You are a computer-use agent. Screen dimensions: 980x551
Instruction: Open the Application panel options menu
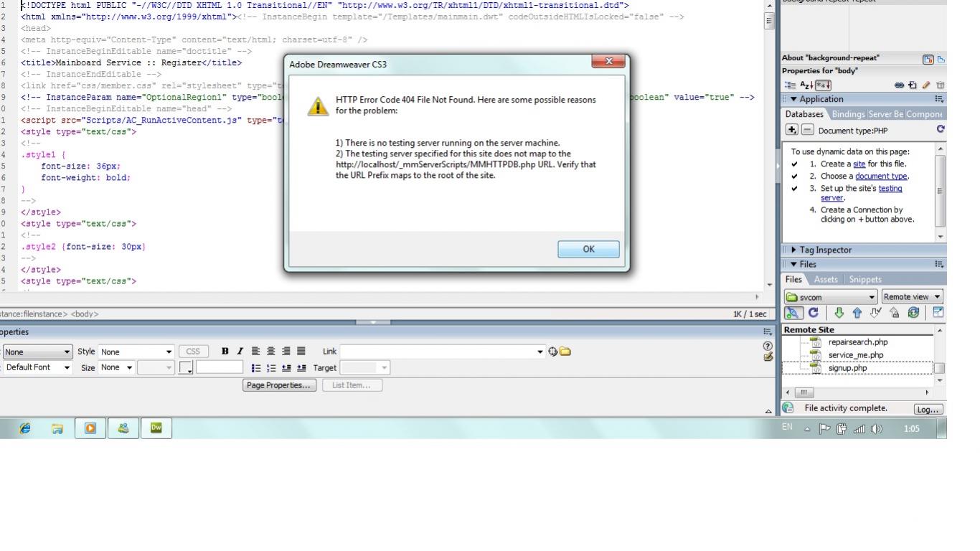click(x=940, y=99)
